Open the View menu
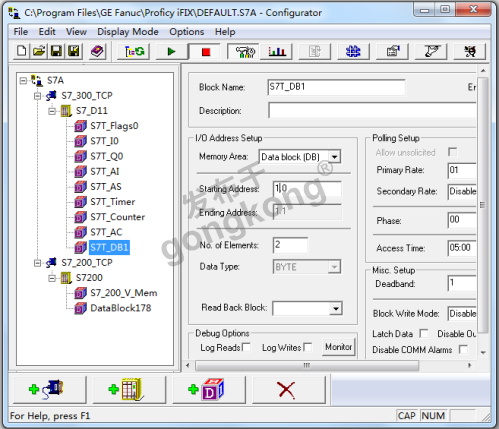 [76, 32]
